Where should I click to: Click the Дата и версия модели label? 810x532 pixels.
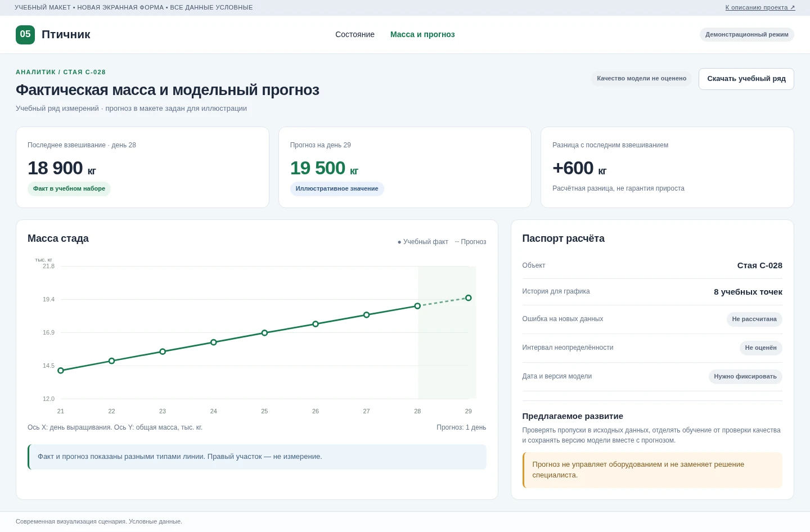[x=557, y=376]
